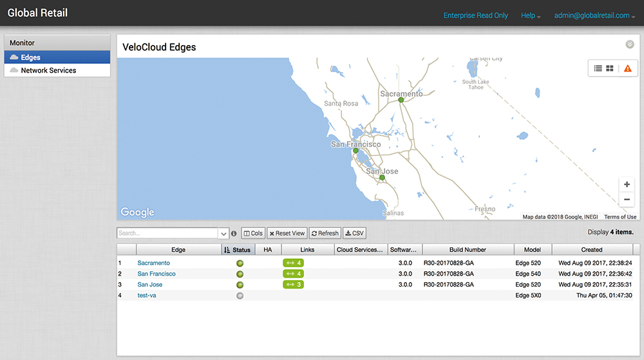Click the HA column header
The width and height of the screenshot is (644, 360).
268,250
